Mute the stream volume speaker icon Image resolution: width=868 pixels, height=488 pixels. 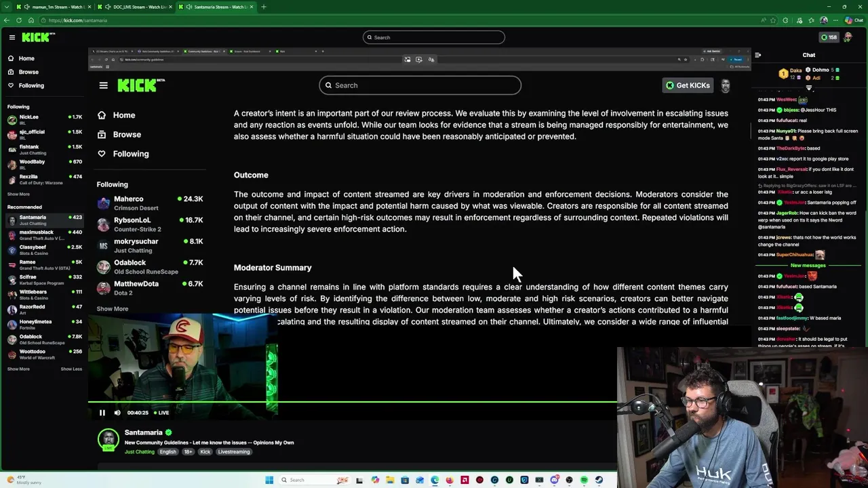pos(117,412)
